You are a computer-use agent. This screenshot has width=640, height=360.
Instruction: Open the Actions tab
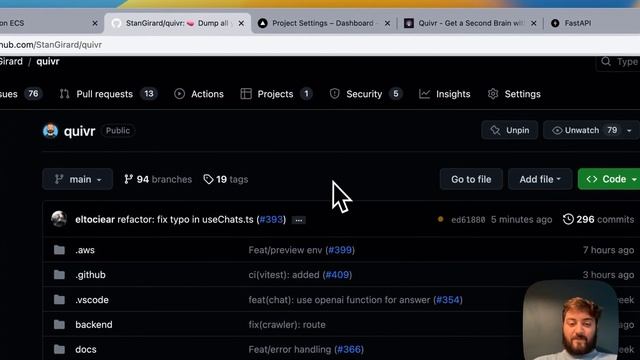pyautogui.click(x=199, y=94)
